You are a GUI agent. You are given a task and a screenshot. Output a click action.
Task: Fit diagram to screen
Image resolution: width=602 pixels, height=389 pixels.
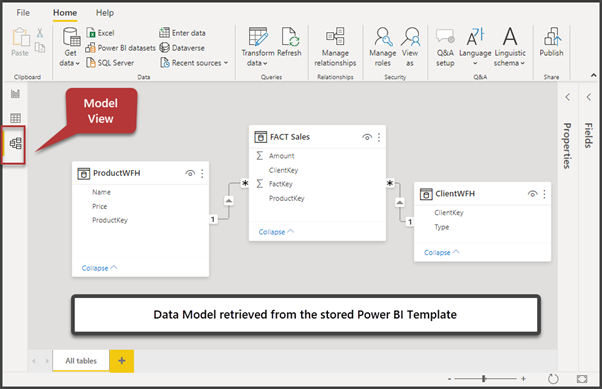click(582, 379)
